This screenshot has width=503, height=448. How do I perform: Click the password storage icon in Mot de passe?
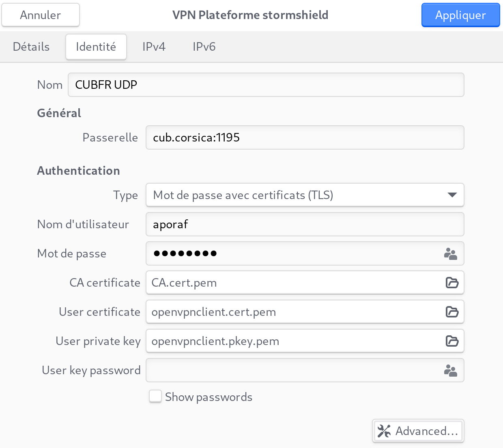450,254
